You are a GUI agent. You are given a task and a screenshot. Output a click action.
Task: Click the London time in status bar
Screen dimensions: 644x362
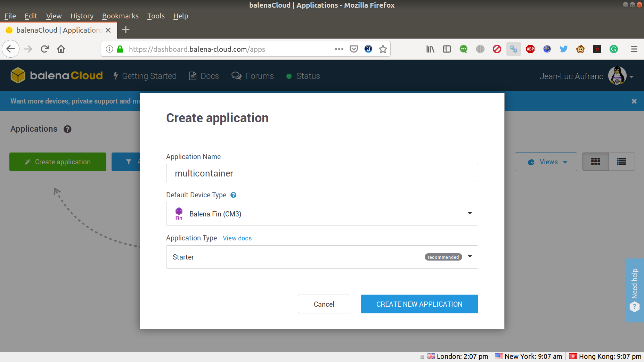click(x=458, y=356)
